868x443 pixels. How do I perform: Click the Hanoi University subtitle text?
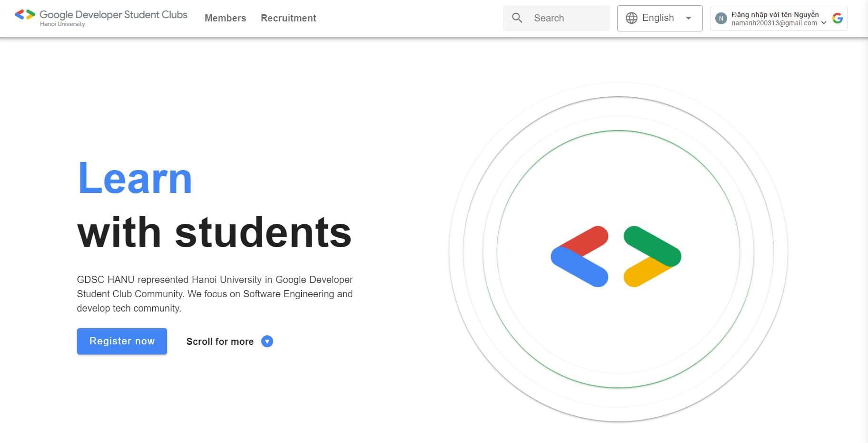click(x=62, y=24)
